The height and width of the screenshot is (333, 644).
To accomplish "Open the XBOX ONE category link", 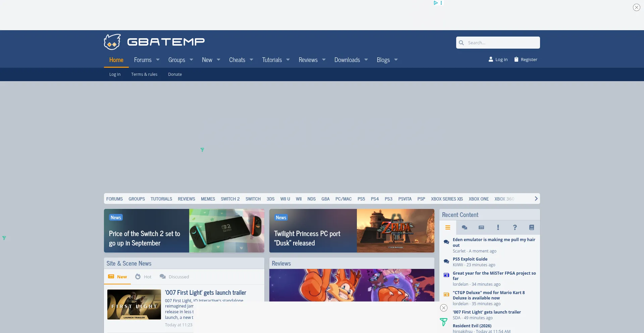I will pos(479,199).
